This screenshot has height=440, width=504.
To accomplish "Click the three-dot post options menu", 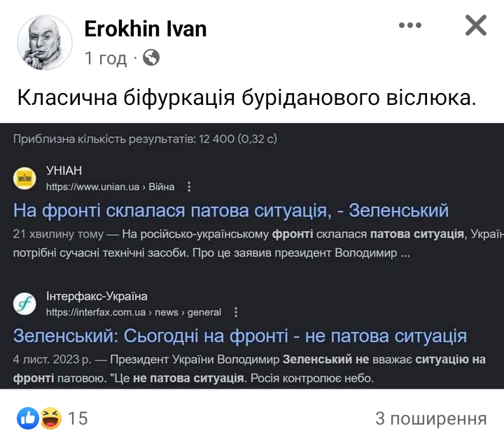I will pos(410,26).
